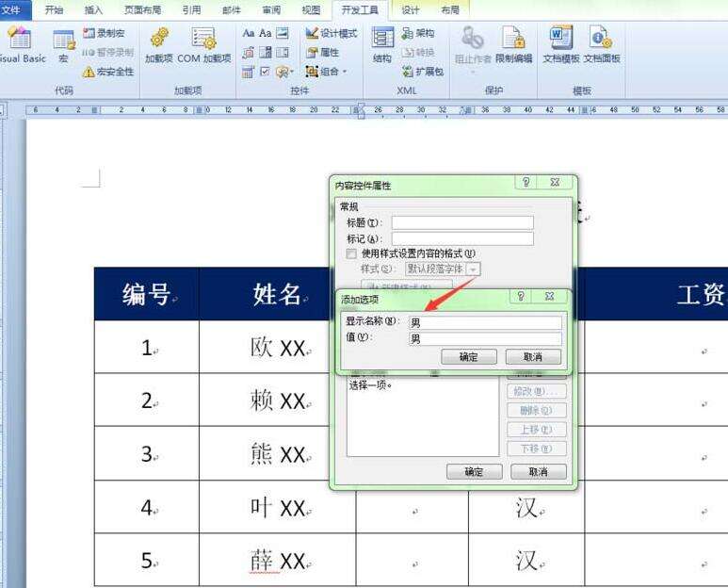Enable 'use style to format contents' checkbox

(x=351, y=253)
